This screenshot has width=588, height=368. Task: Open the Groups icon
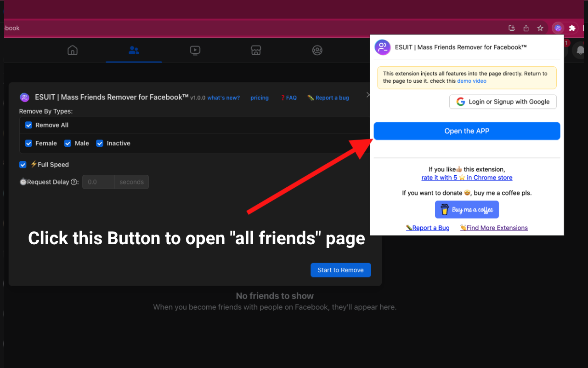coord(317,51)
